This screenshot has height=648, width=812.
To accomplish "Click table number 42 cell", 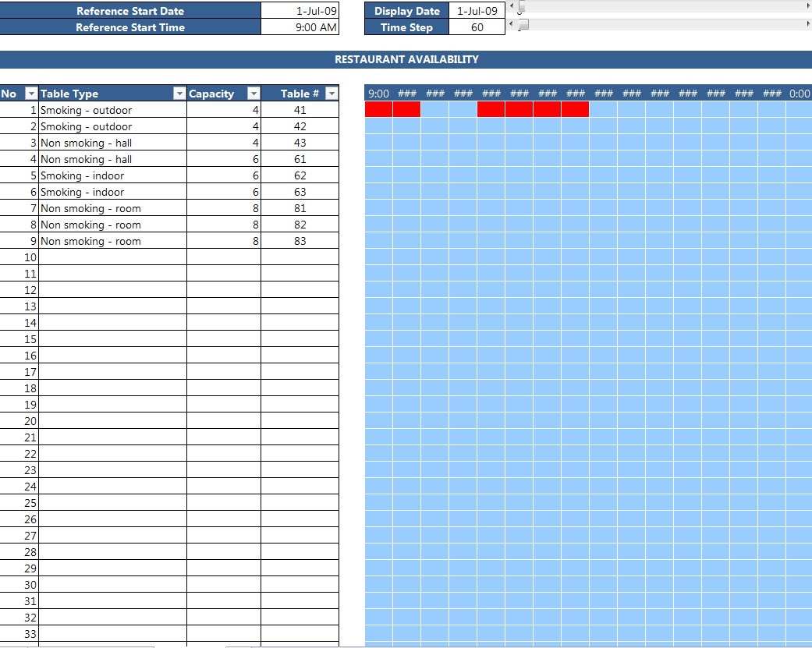I will (300, 126).
